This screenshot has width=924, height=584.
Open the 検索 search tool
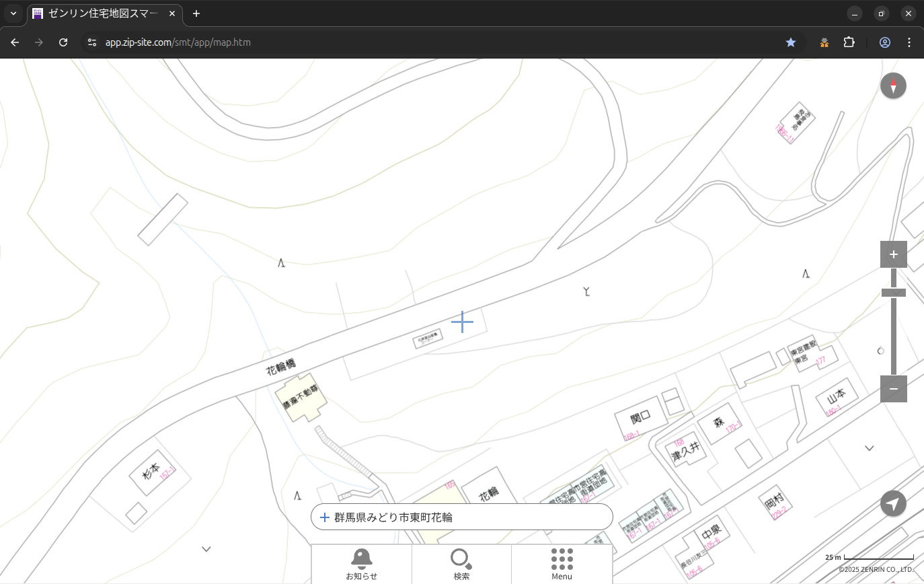click(461, 564)
